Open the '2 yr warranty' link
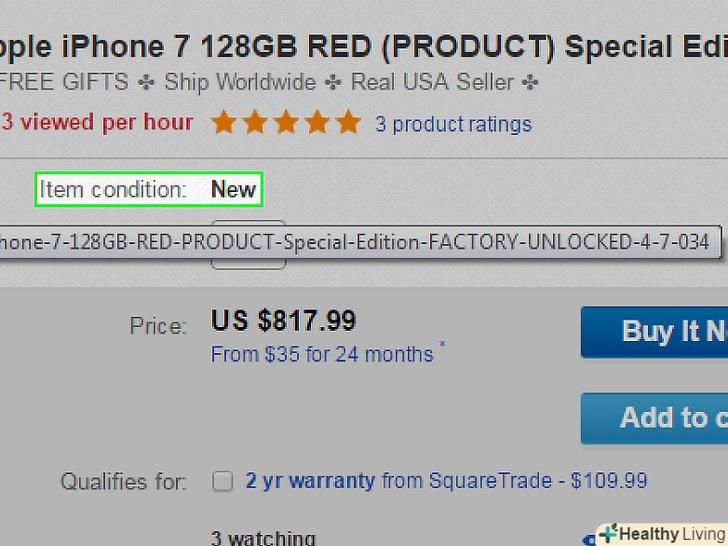 310,481
